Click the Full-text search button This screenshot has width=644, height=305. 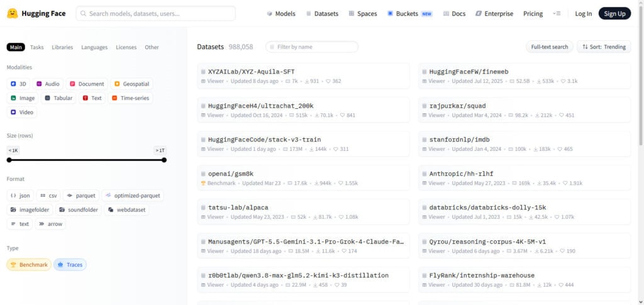point(549,47)
